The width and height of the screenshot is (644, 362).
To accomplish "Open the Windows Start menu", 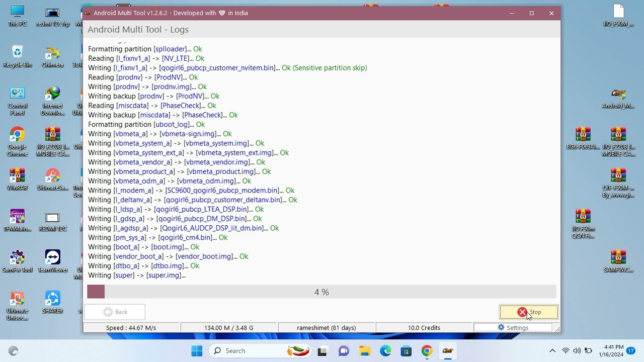I will coord(197,351).
